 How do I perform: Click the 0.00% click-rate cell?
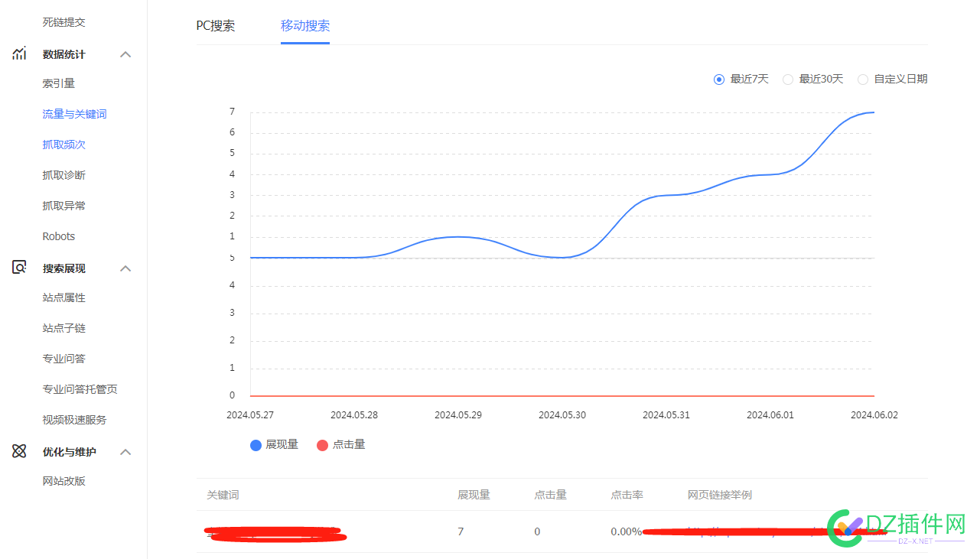[626, 531]
